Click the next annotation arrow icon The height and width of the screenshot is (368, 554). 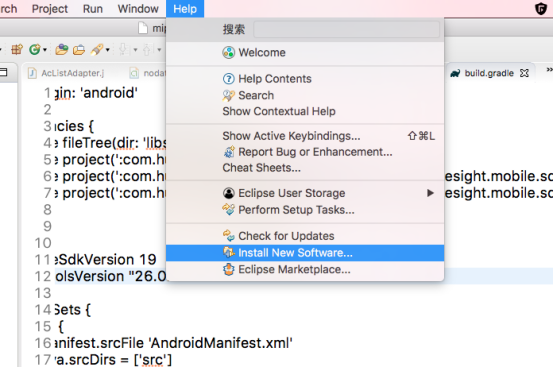click(x=123, y=49)
